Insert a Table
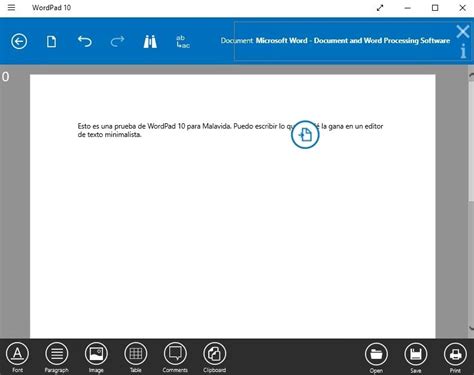Screen dimensions: 474x375 click(136, 357)
